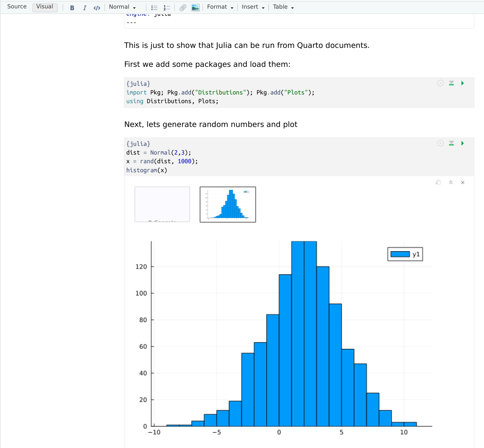Click the y1 legend label

pos(416,254)
